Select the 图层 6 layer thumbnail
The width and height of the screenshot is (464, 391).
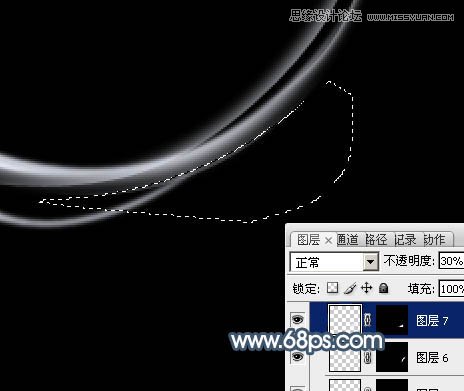tap(345, 357)
